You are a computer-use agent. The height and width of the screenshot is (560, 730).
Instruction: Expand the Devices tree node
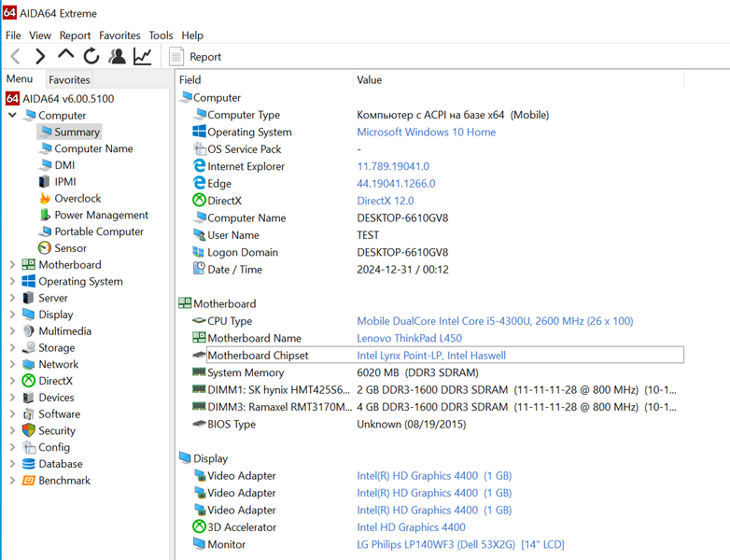pyautogui.click(x=12, y=398)
